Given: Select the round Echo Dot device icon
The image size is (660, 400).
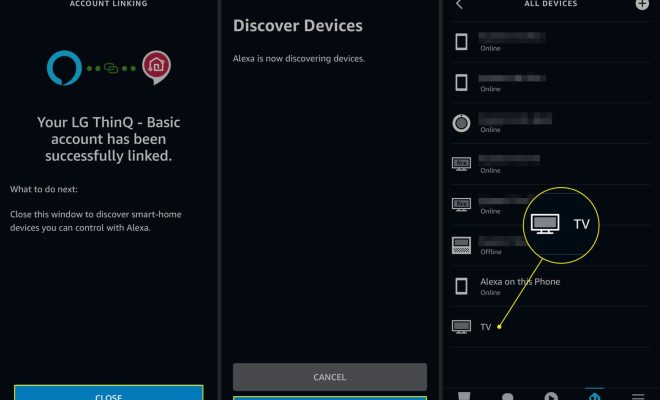Looking at the screenshot, I should pos(461,123).
